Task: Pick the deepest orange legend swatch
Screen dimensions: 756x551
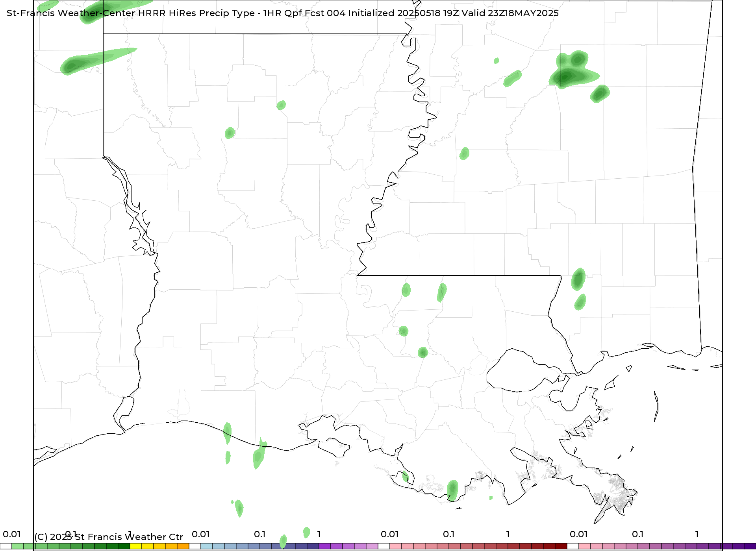Action: click(183, 546)
